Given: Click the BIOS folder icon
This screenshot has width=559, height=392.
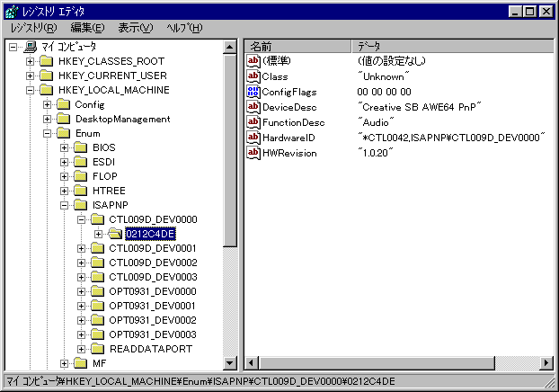Looking at the screenshot, I should coord(81,147).
